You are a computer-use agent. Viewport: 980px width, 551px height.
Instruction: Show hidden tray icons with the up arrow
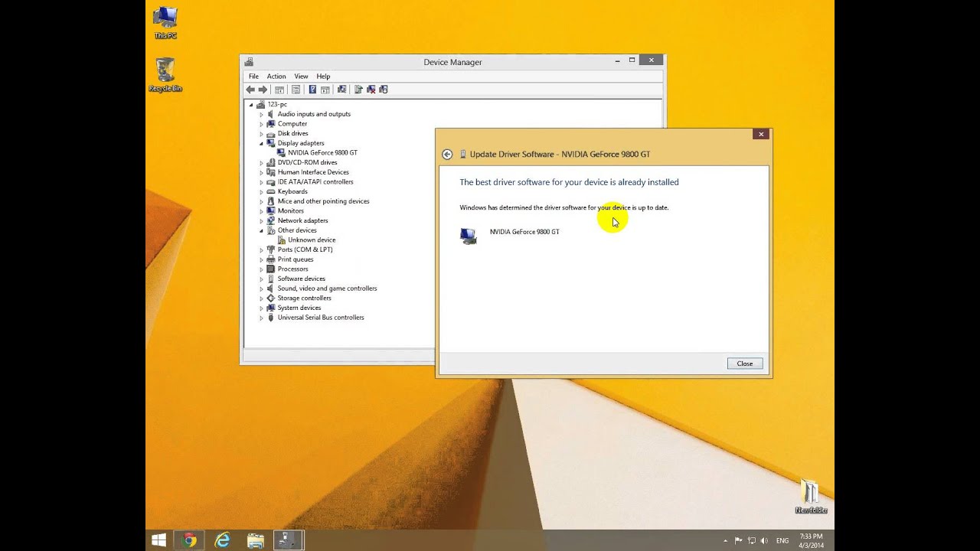coord(726,541)
